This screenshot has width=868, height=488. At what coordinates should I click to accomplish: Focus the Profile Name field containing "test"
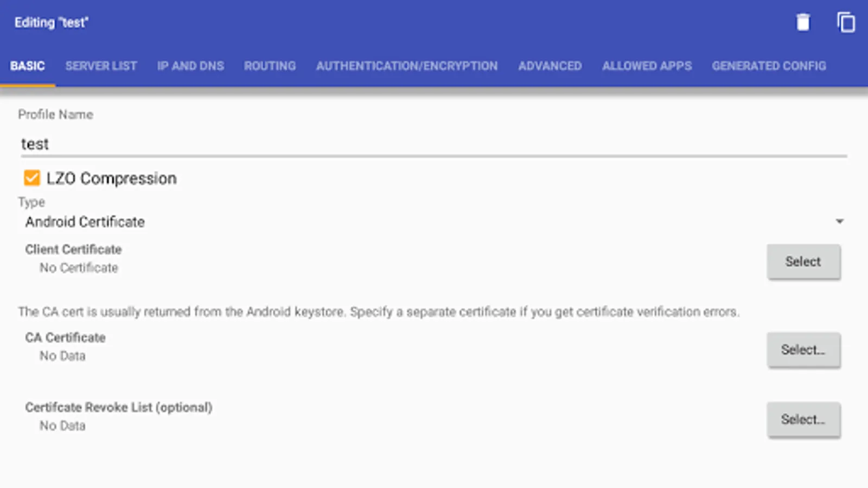(x=434, y=144)
